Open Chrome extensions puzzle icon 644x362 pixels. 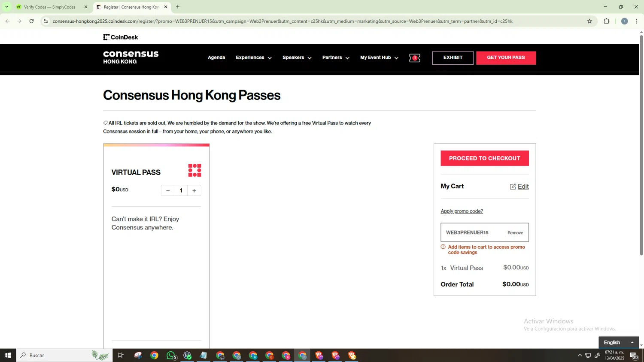[607, 21]
